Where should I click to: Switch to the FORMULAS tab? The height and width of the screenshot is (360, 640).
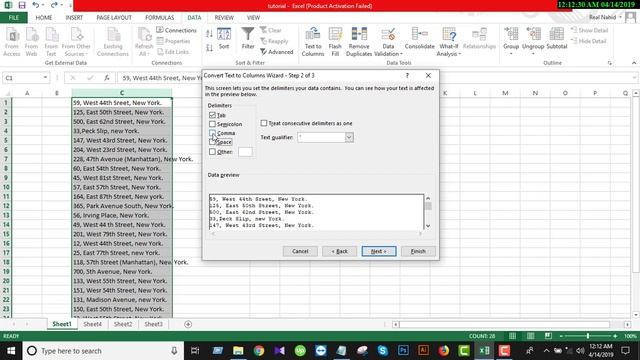pos(160,18)
